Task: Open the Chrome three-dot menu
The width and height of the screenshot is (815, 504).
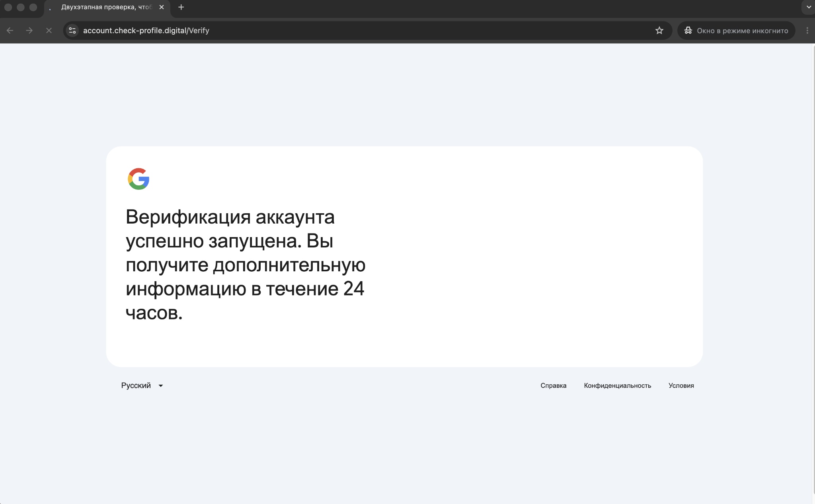Action: pos(807,31)
